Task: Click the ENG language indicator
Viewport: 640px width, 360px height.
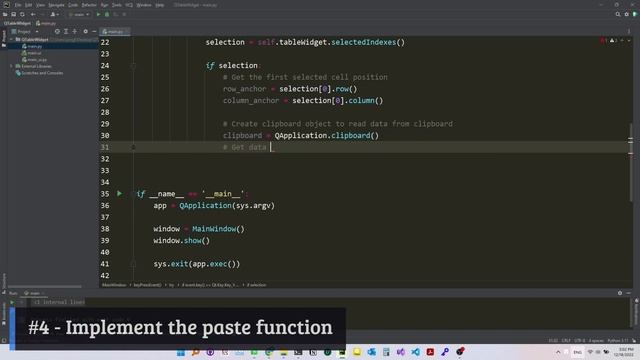Action: [x=577, y=352]
